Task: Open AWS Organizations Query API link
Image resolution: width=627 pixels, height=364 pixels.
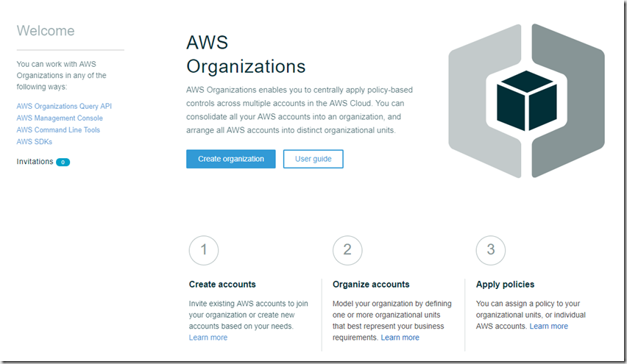Action: 64,107
